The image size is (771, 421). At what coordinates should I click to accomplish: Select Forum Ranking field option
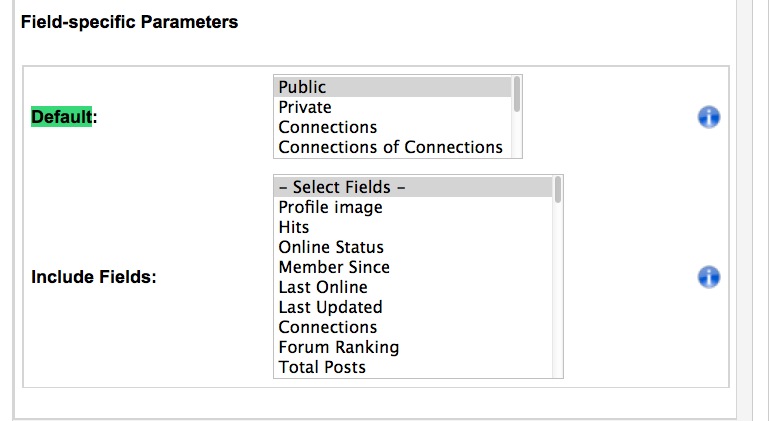pyautogui.click(x=413, y=347)
